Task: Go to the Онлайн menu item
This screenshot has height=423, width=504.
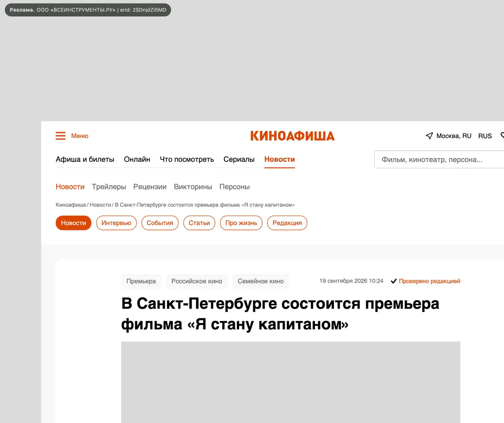Action: coord(137,159)
